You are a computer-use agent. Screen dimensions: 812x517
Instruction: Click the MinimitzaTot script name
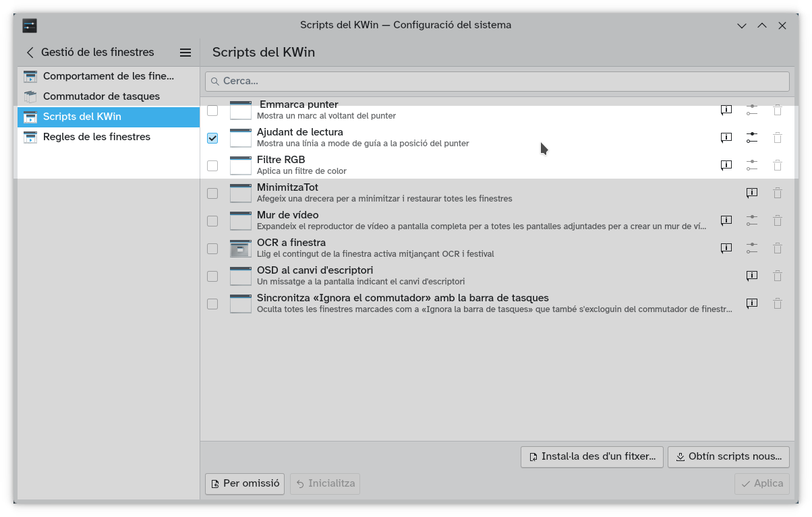click(287, 187)
